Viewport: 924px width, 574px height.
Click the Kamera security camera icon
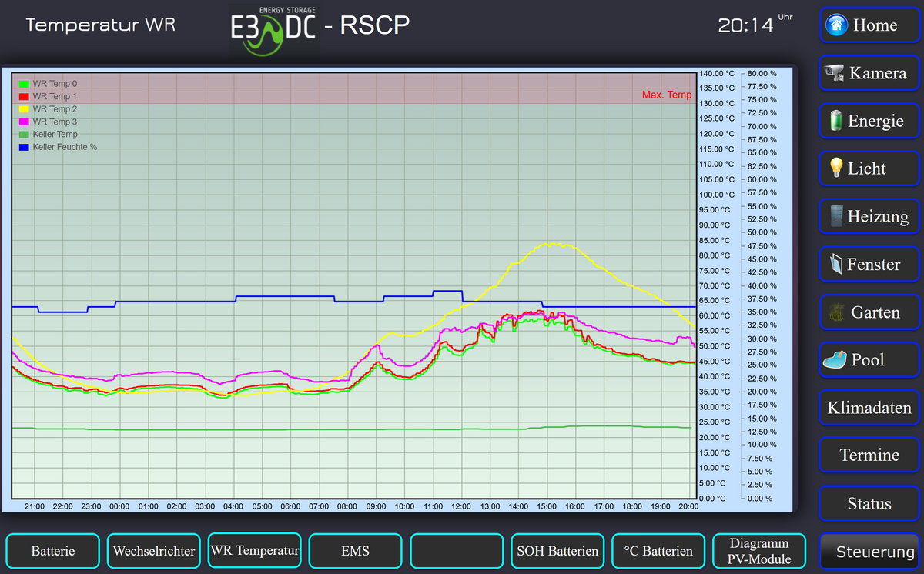tap(834, 72)
